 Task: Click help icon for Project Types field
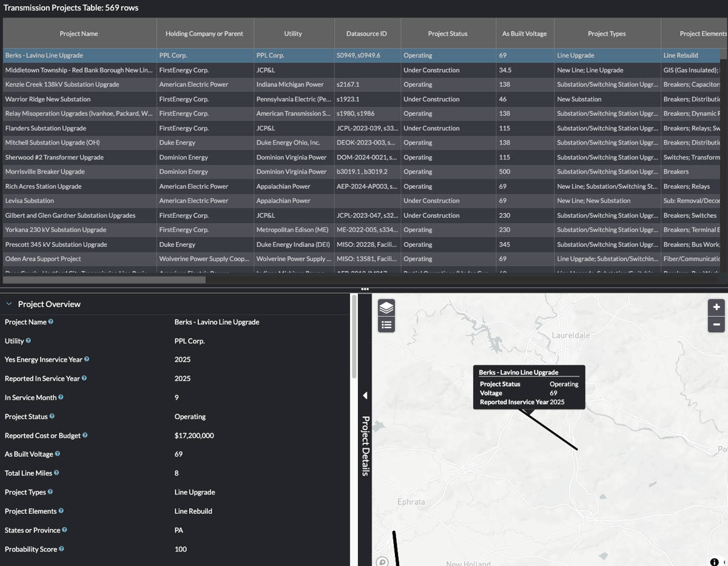50,492
